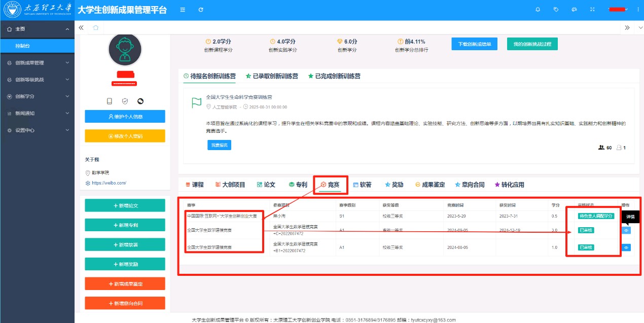Viewport: 644px width, 323px height.
Task: Open the theme palette icon
Action: [x=574, y=10]
